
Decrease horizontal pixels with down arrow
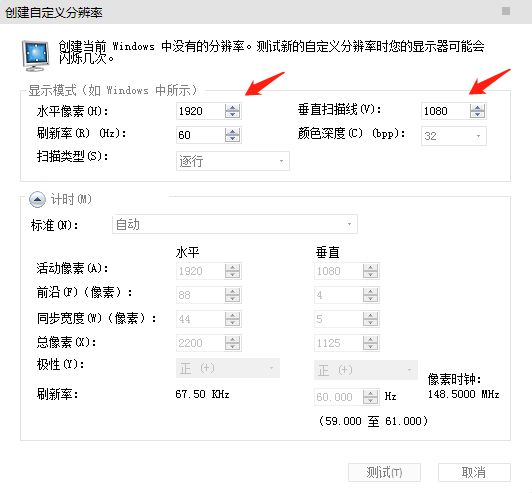point(232,115)
